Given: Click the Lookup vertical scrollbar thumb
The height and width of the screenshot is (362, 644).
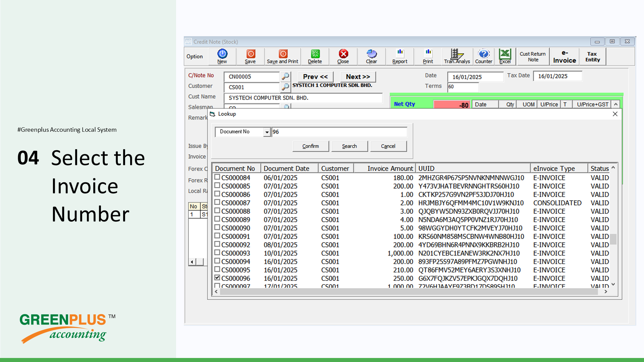Looking at the screenshot, I should [x=613, y=239].
